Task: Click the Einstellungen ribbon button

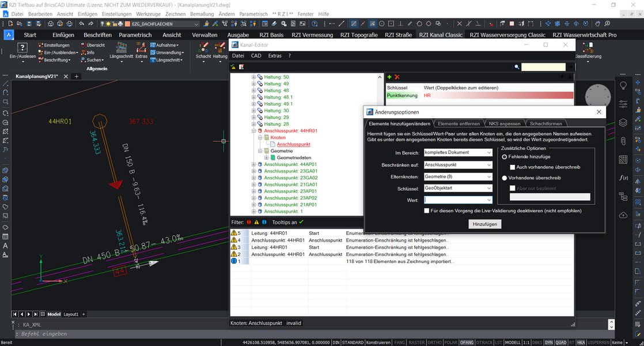Action: (x=54, y=45)
